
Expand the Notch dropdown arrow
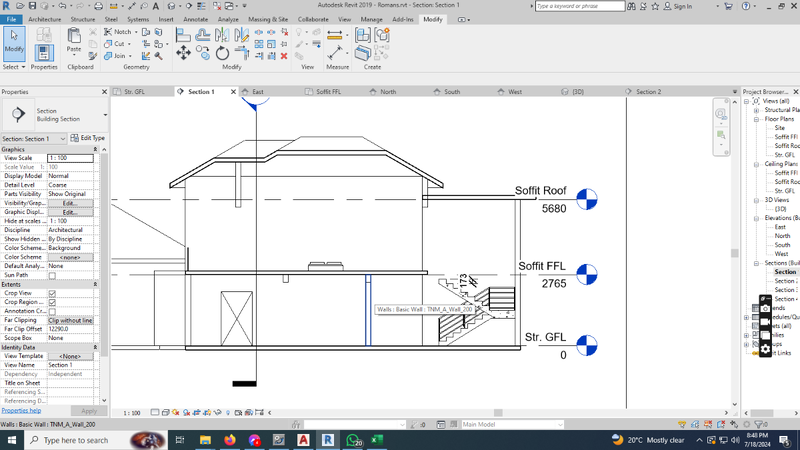pyautogui.click(x=135, y=32)
